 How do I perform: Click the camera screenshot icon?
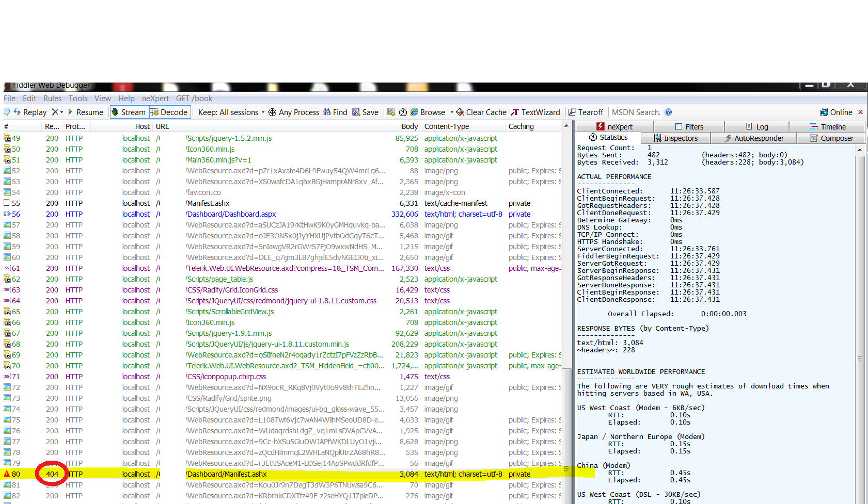point(391,112)
